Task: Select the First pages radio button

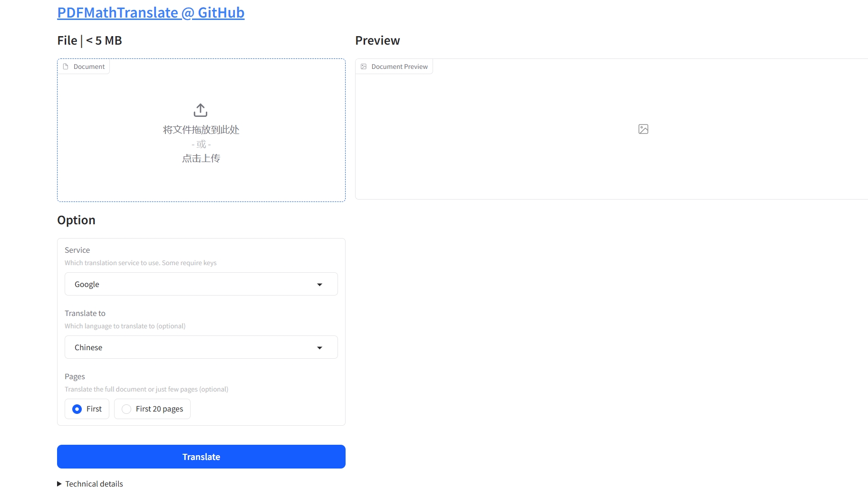Action: coord(77,409)
